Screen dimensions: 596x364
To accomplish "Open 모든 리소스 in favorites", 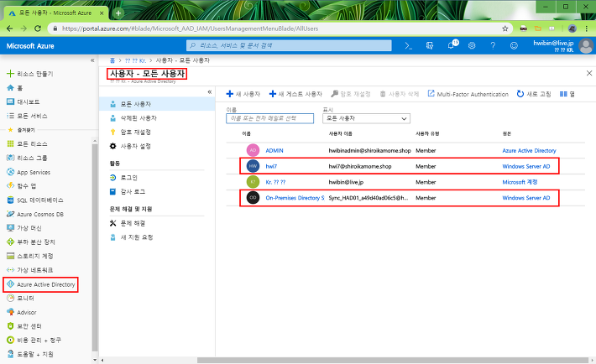I will (x=28, y=144).
